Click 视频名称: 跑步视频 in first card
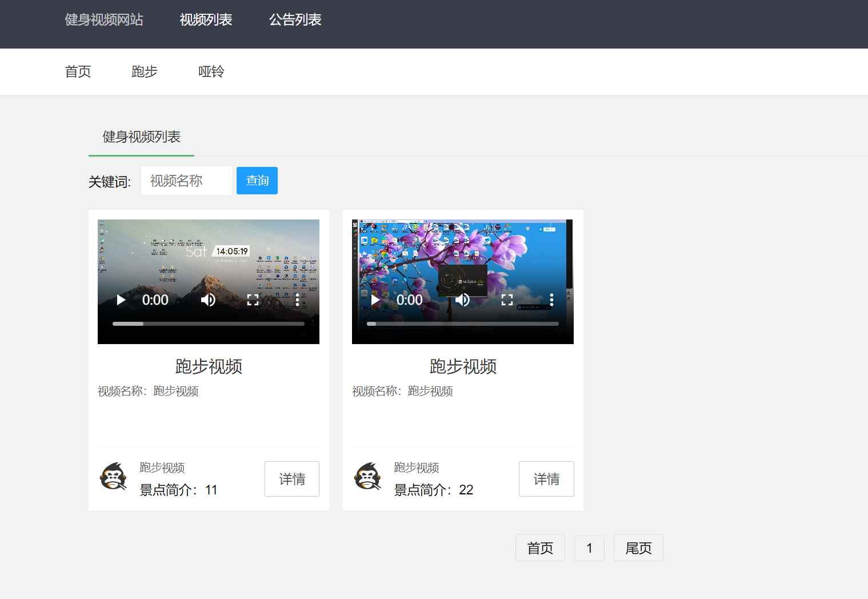The width and height of the screenshot is (868, 599). pyautogui.click(x=148, y=392)
